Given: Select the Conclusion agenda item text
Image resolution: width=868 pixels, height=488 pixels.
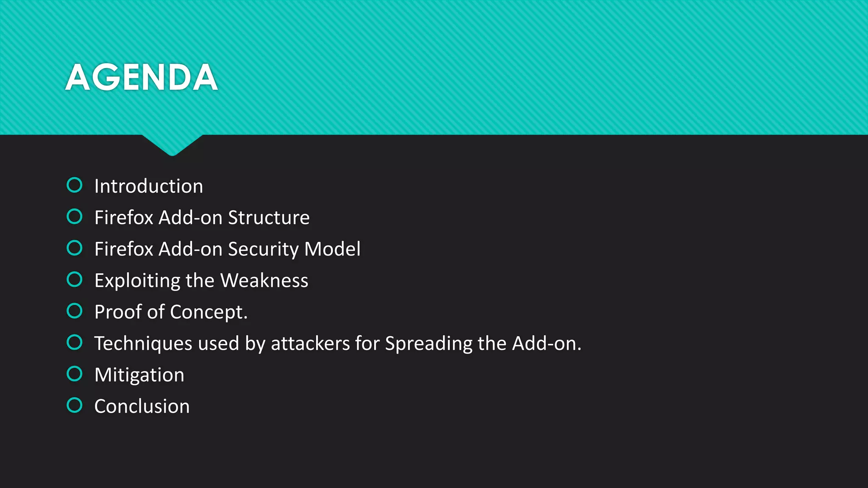Looking at the screenshot, I should pos(142,406).
